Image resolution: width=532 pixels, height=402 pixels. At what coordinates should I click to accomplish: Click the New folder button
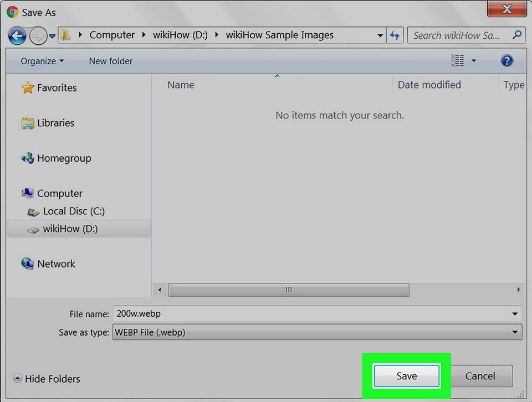pyautogui.click(x=111, y=61)
